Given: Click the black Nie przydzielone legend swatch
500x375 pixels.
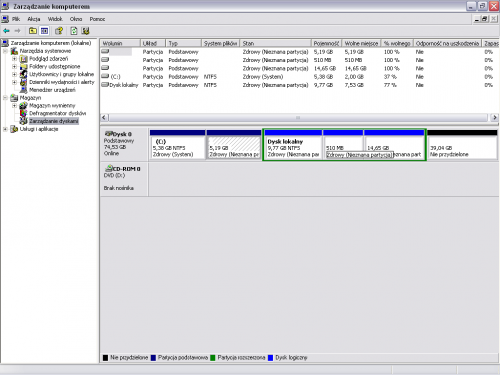Looking at the screenshot, I should click(105, 358).
